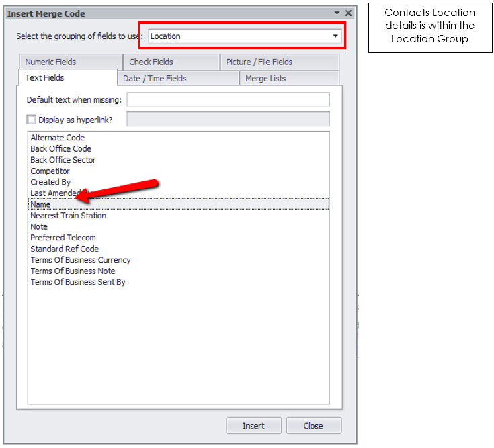Image resolution: width=494 pixels, height=448 pixels.
Task: Select the Competitor field entry
Action: 50,171
